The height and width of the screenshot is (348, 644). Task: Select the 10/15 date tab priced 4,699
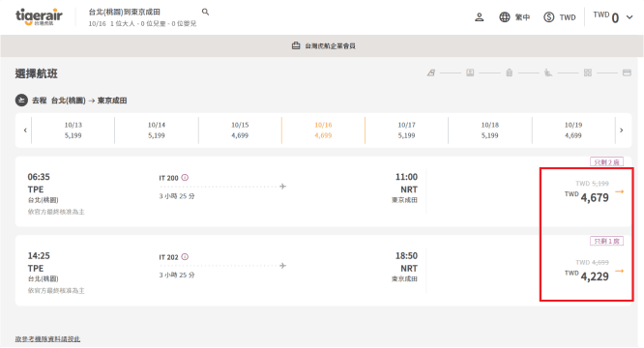pos(240,130)
